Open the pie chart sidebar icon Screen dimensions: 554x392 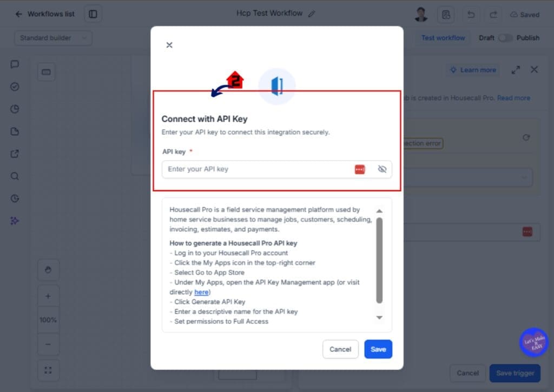[x=15, y=109]
